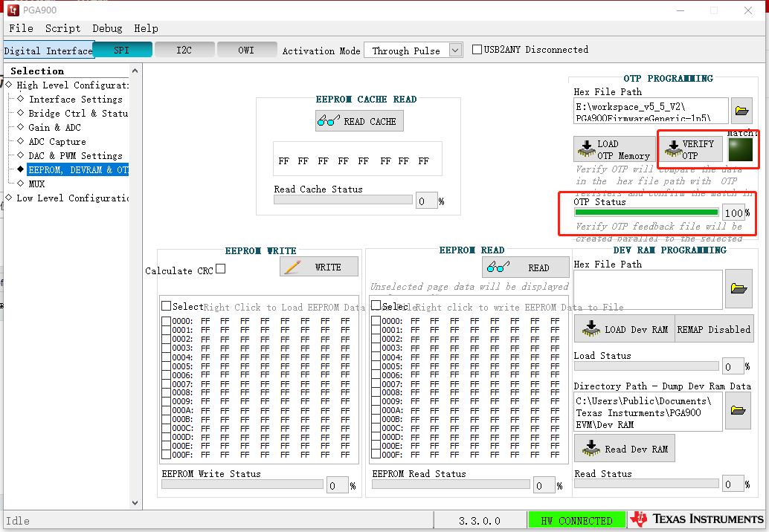Check the Select all box in EEPROM READ
The width and height of the screenshot is (769, 532).
376,305
